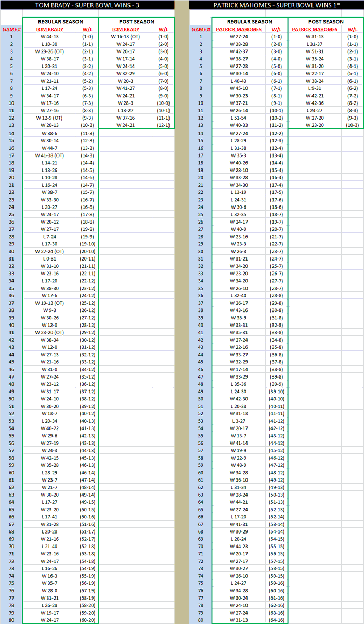Select Brady's 'W 31-0' score cell
Image resolution: width=364 pixels, height=624 pixels.
(x=49, y=370)
